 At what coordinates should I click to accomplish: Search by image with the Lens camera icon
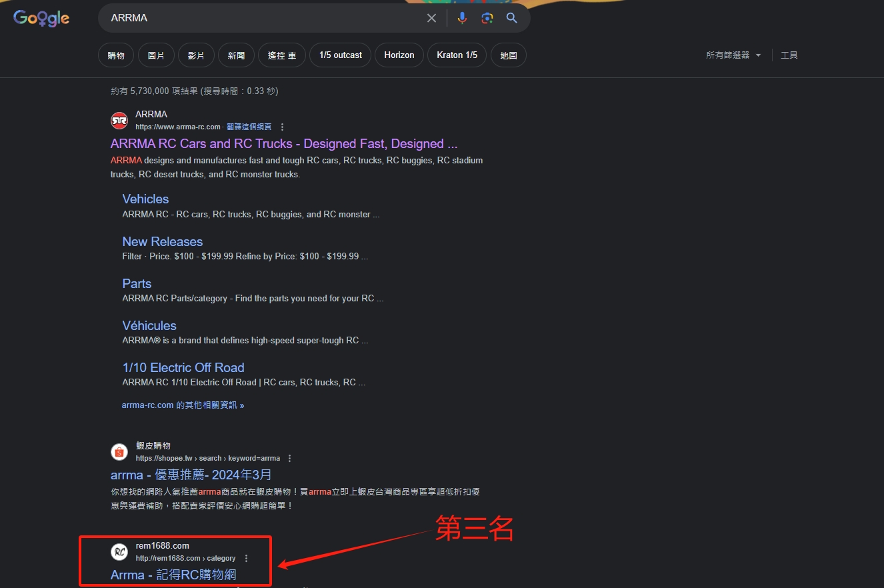[487, 18]
